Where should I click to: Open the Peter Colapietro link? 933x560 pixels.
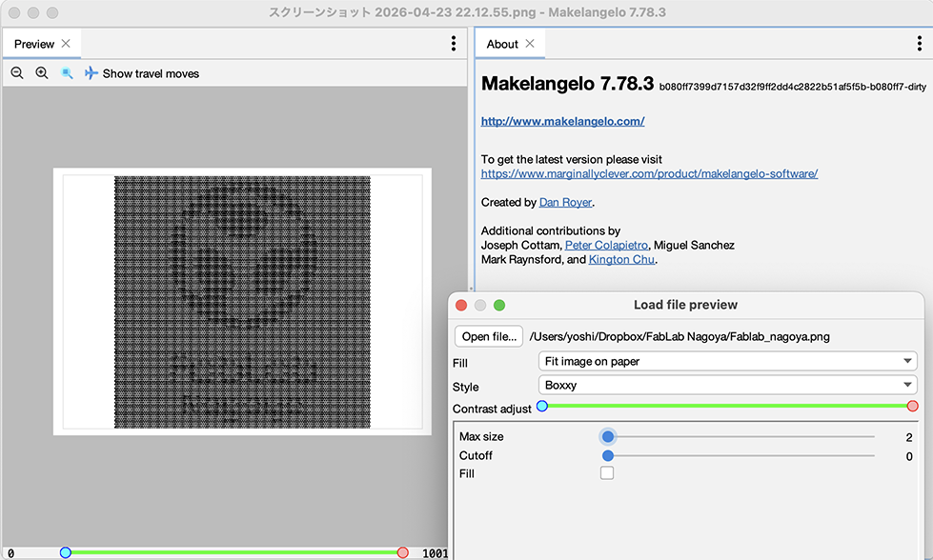[606, 245]
